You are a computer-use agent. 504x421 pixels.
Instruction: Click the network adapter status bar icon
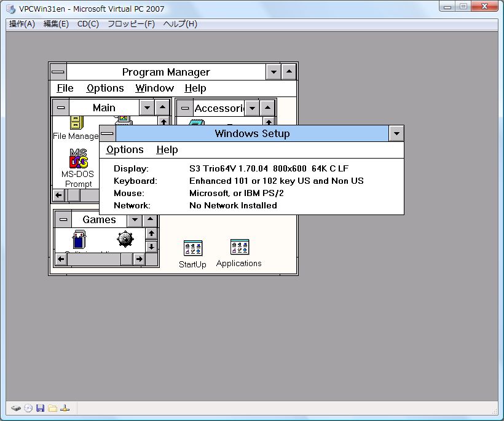pyautogui.click(x=65, y=408)
